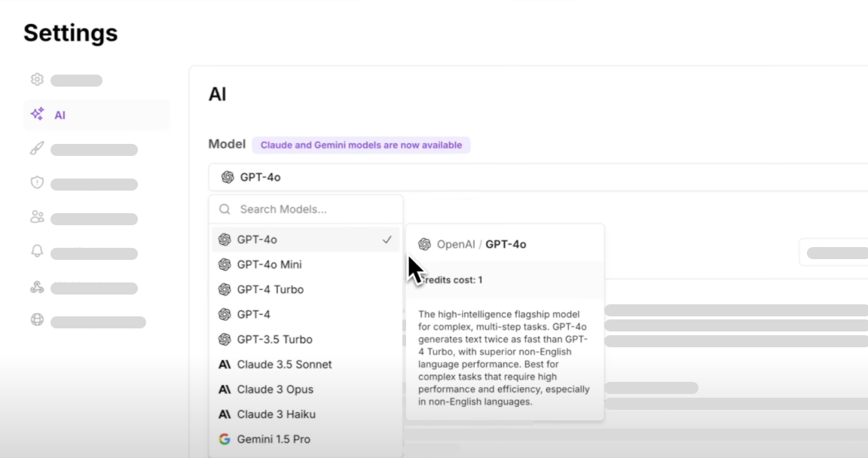Click the people icon in sidebar
868x458 pixels.
[x=37, y=218]
